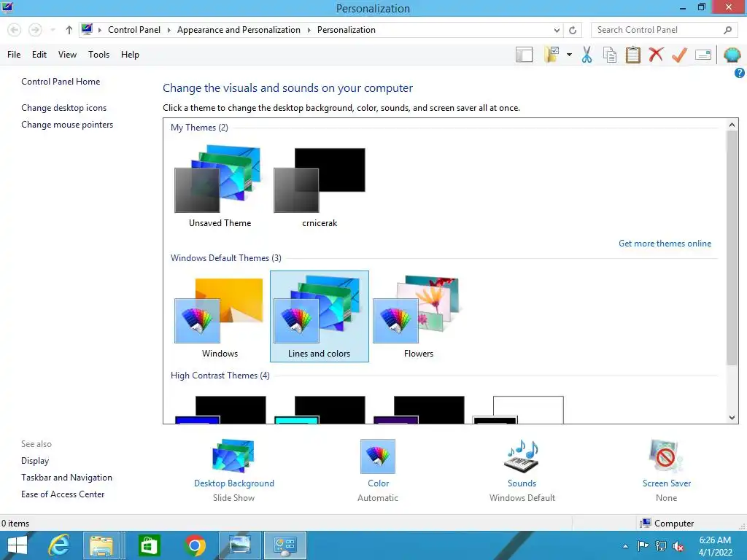Open the File menu

(x=14, y=54)
